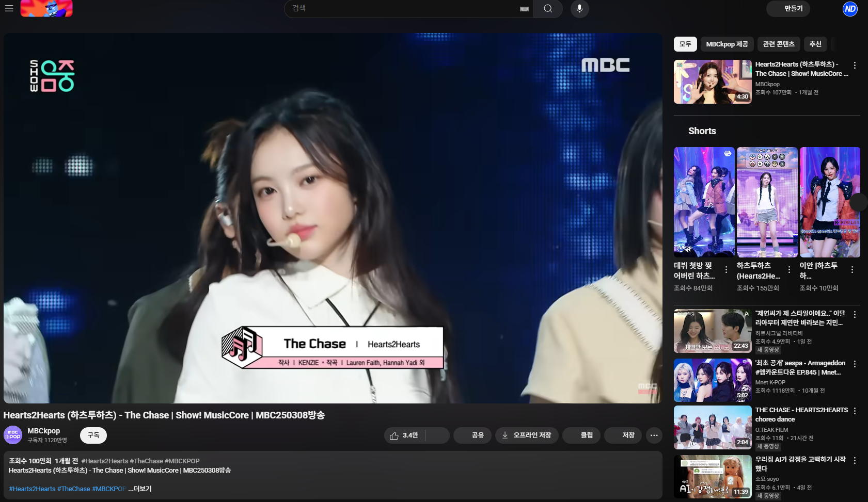Screen dimensions: 868x502
Task: Open more actions ellipsis beside 저장
Action: [654, 435]
